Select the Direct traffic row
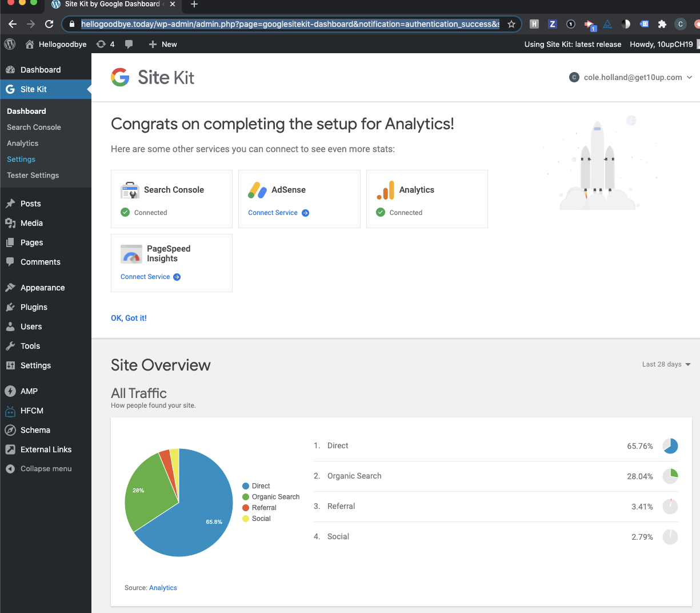 [495, 446]
